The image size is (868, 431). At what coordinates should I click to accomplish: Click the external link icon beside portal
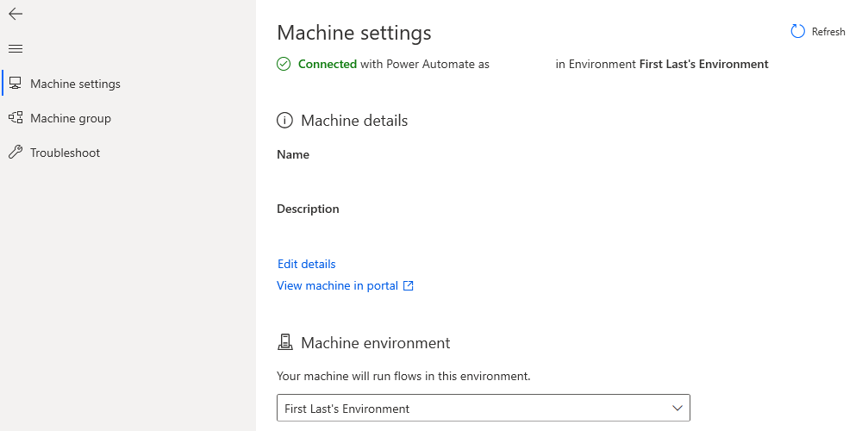[409, 286]
